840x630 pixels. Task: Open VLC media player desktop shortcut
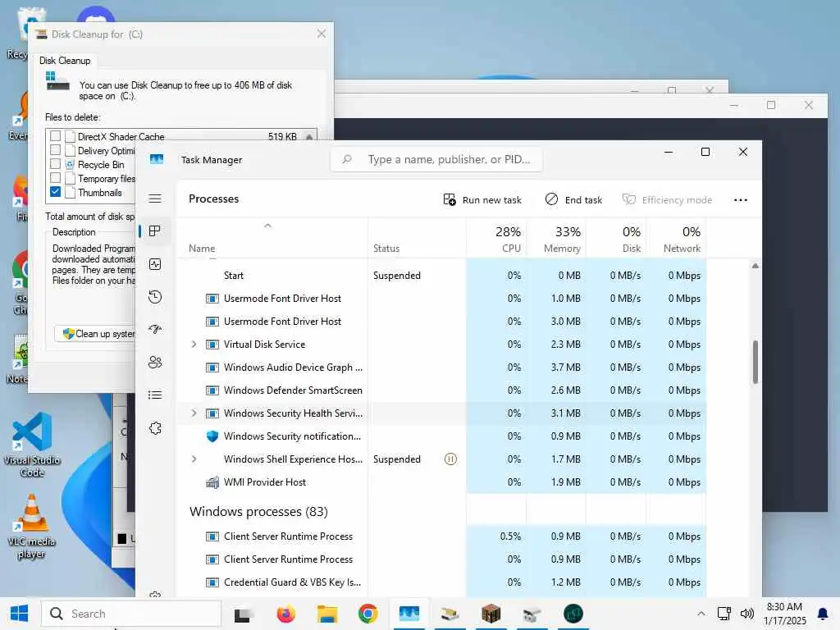click(32, 527)
